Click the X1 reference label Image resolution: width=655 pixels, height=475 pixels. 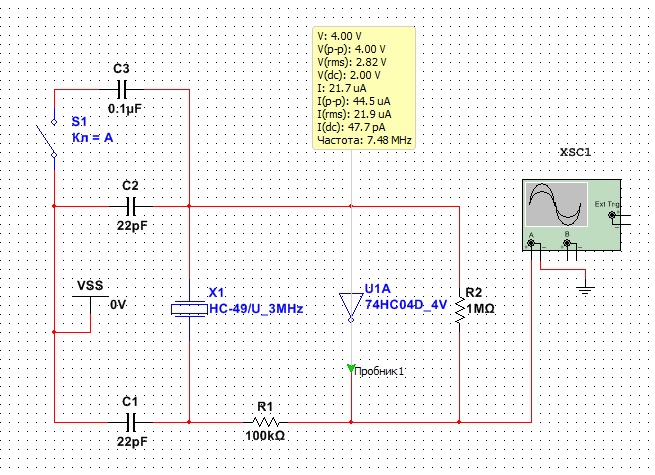216,292
